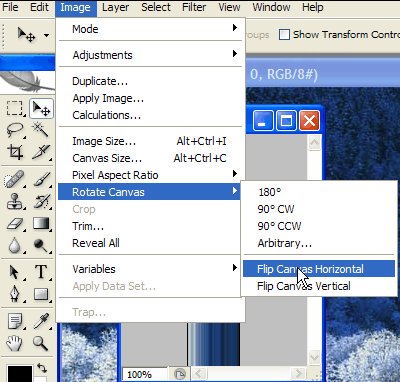The image size is (400, 382).
Task: Choose Calculations... command
Action: click(x=150, y=115)
